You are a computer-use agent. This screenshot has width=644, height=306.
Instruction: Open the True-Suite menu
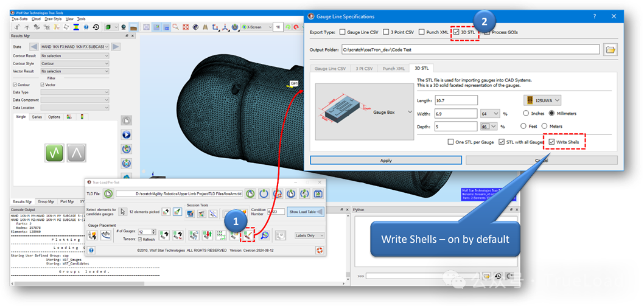coord(19,19)
